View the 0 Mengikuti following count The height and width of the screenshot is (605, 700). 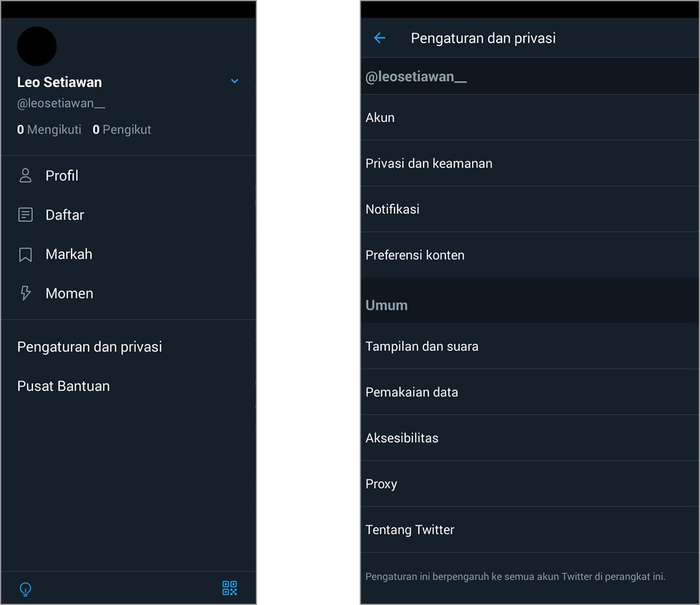click(x=50, y=130)
